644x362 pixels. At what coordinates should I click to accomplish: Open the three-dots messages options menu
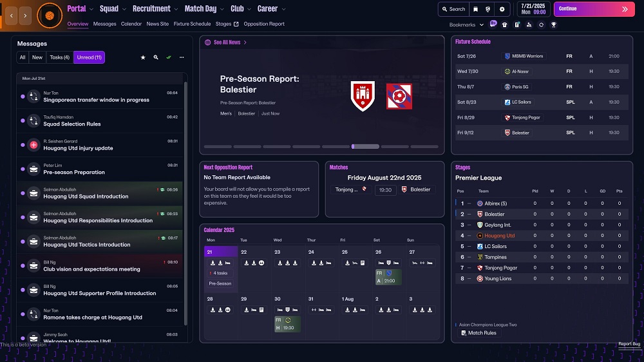tap(182, 57)
